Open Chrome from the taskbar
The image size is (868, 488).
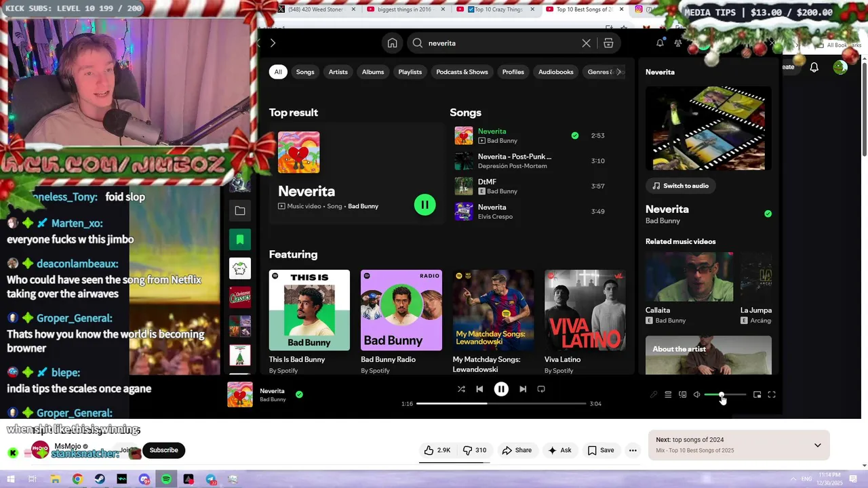tap(77, 479)
